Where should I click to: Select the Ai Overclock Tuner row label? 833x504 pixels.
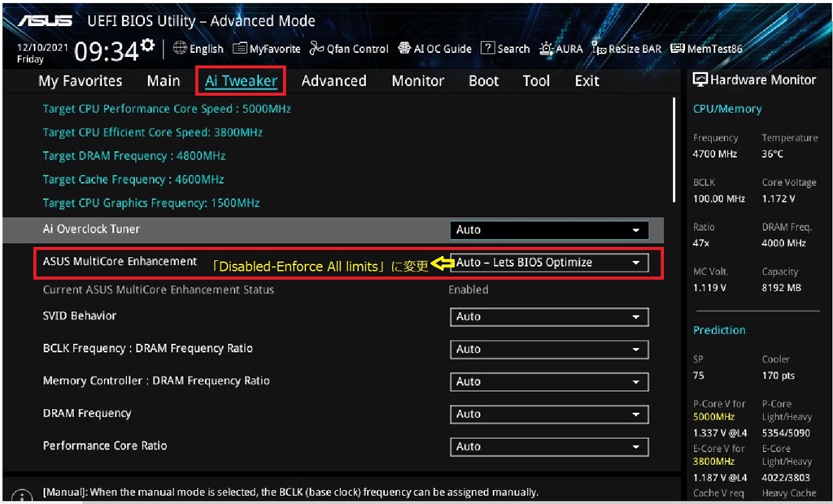tap(91, 229)
